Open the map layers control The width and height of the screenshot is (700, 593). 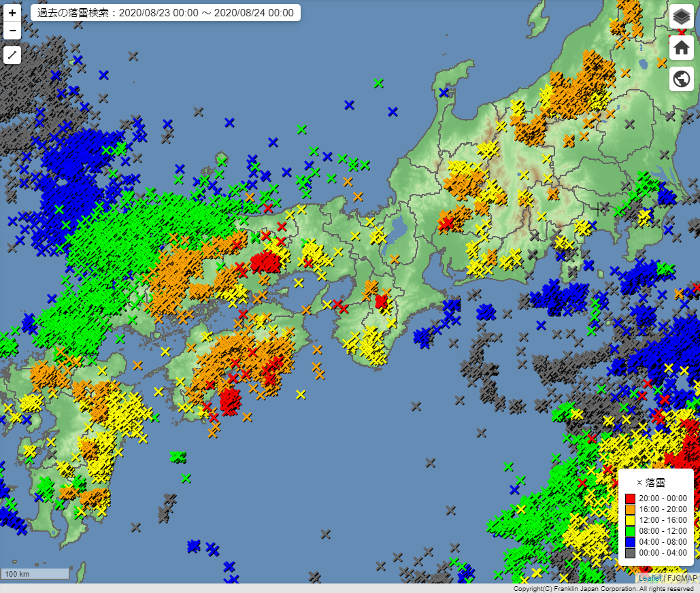tap(681, 16)
